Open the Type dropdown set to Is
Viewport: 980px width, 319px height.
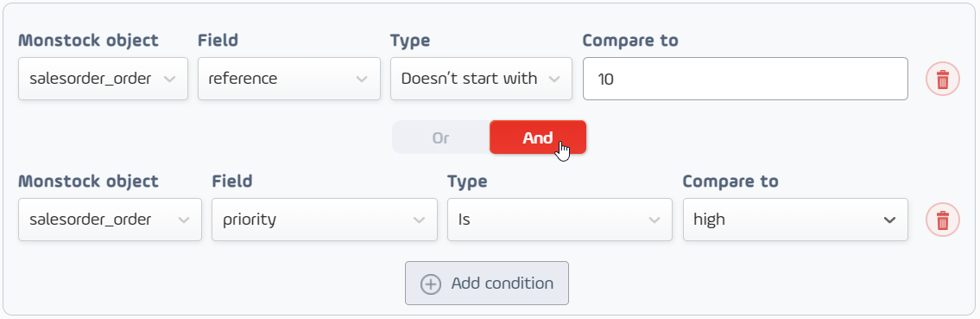click(x=560, y=220)
